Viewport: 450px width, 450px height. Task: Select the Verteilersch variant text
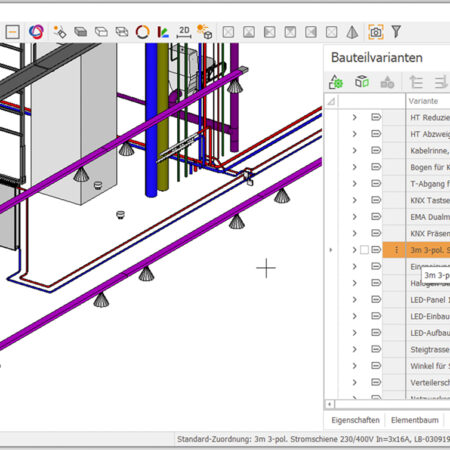(x=430, y=383)
